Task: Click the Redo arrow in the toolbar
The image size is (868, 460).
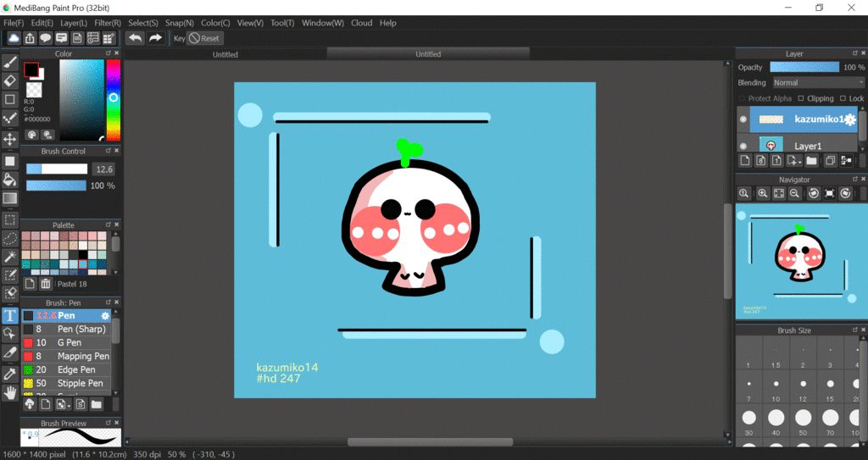Action: 156,38
